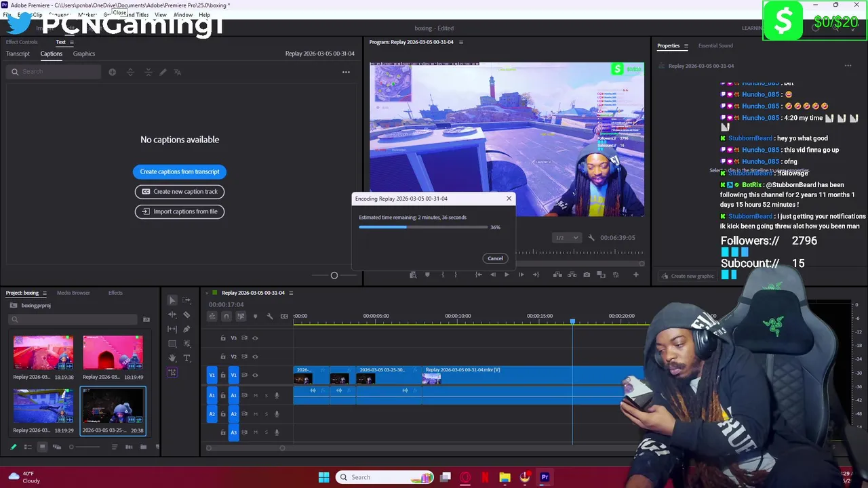Viewport: 868px width, 488px height.
Task: Mute track A1 with M button
Action: click(x=256, y=395)
